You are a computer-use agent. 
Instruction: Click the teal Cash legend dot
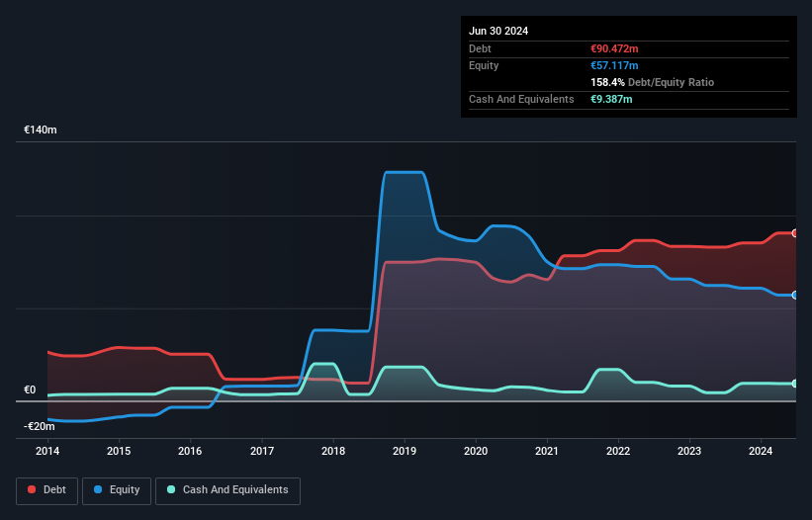(171, 489)
